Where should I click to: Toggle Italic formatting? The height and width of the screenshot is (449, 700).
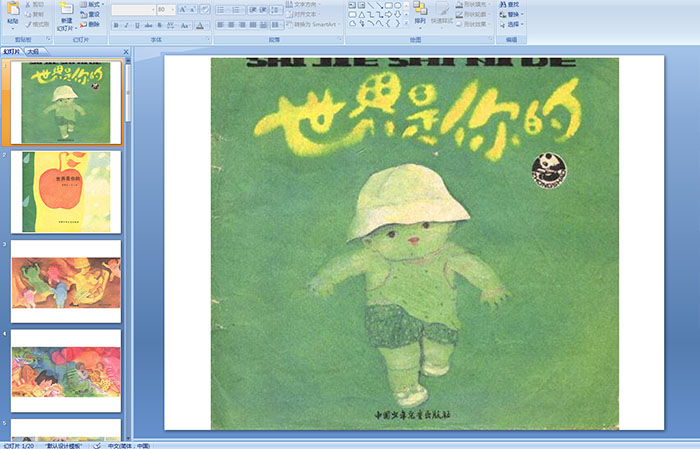pyautogui.click(x=127, y=25)
